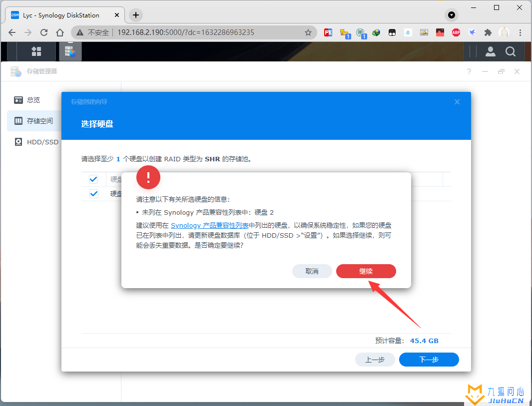Open the Tampermonkey-like cat extension icon

[345, 33]
